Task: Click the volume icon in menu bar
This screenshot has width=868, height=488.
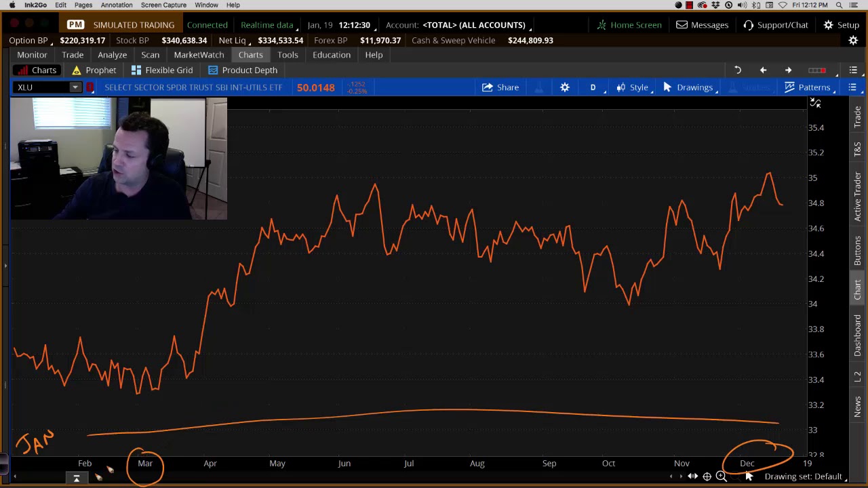Action: [x=743, y=5]
